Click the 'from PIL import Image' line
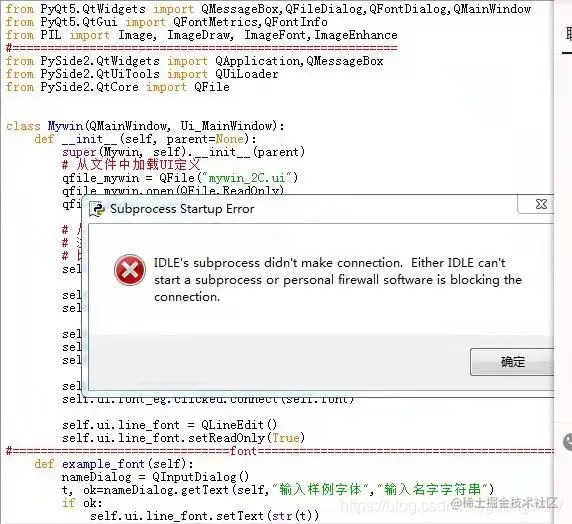Screen dimensions: 572x524 pyautogui.click(x=201, y=35)
